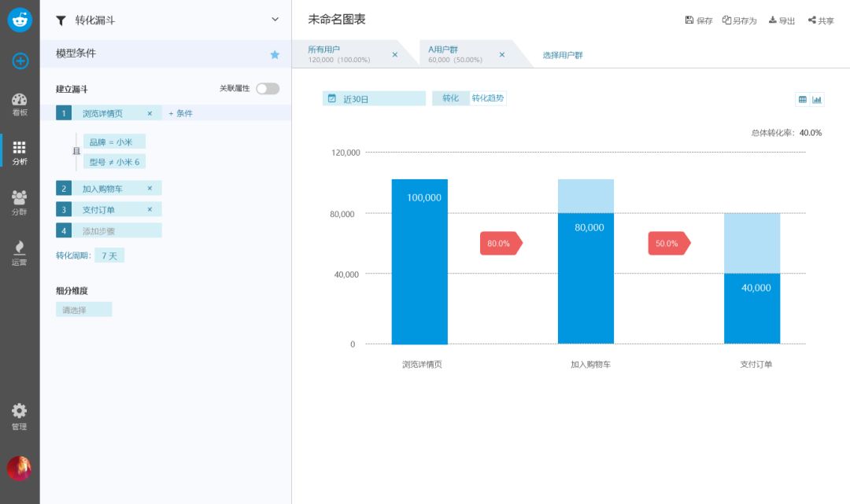The image size is (850, 504).
Task: Click the user avatar in sidebar
Action: pos(19,469)
